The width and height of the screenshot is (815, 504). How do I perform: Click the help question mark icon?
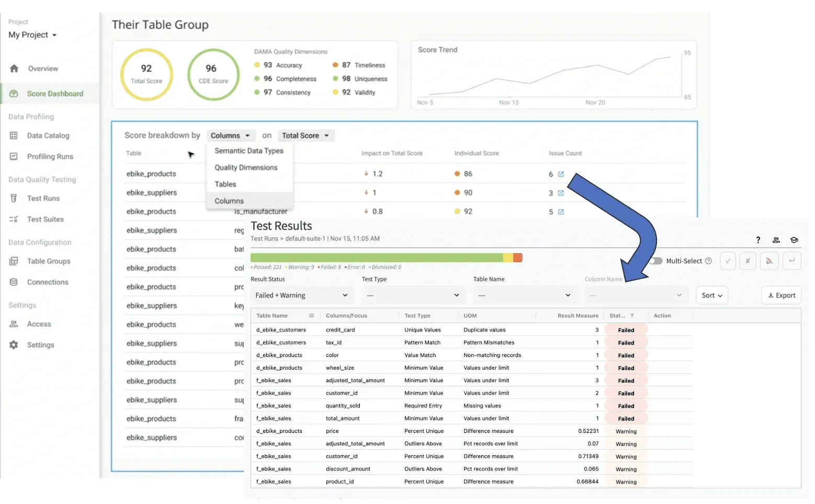[x=757, y=240]
